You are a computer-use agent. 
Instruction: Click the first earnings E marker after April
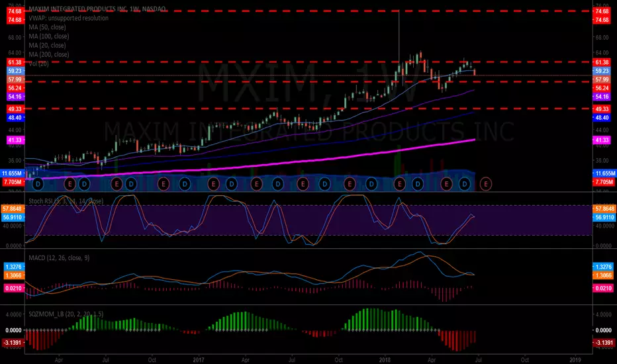[70, 184]
